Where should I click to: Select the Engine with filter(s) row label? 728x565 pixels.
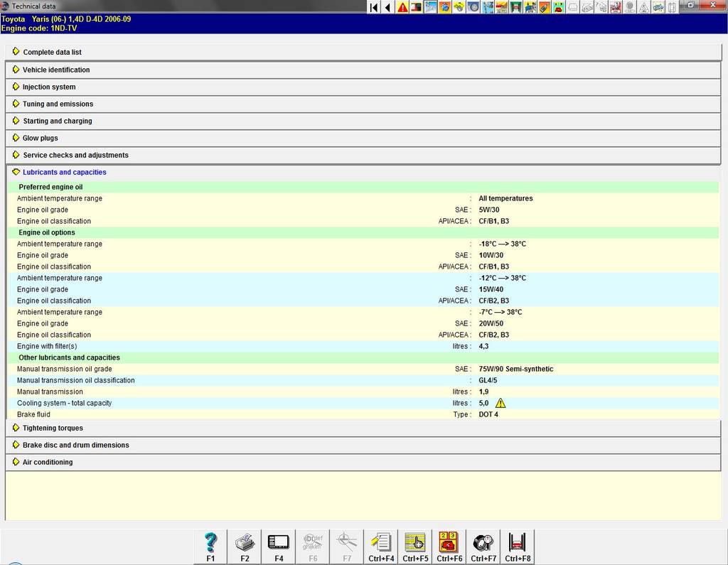(x=47, y=346)
